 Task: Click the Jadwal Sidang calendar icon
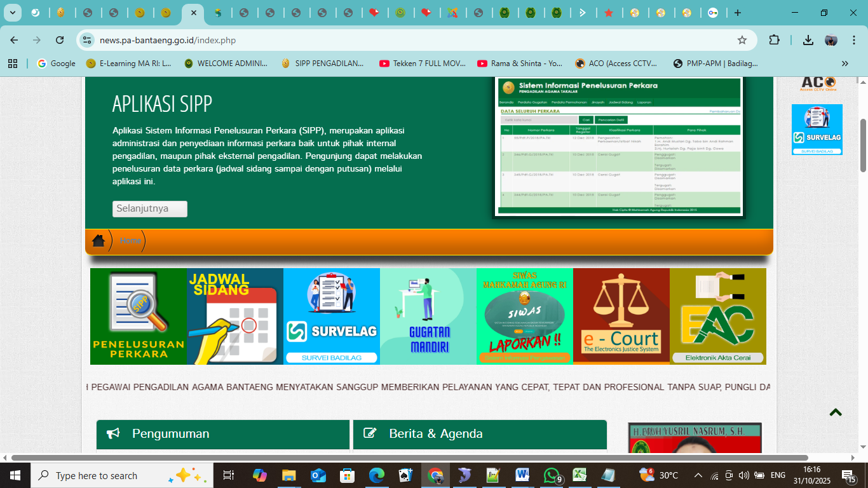click(235, 316)
